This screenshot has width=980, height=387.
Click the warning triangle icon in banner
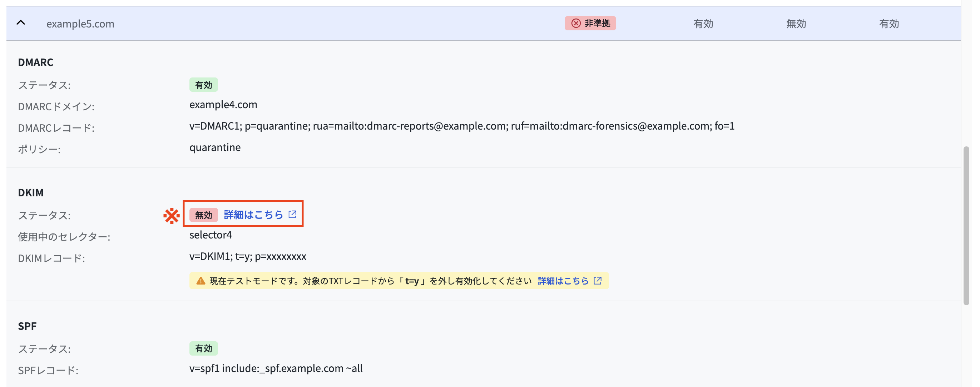201,281
